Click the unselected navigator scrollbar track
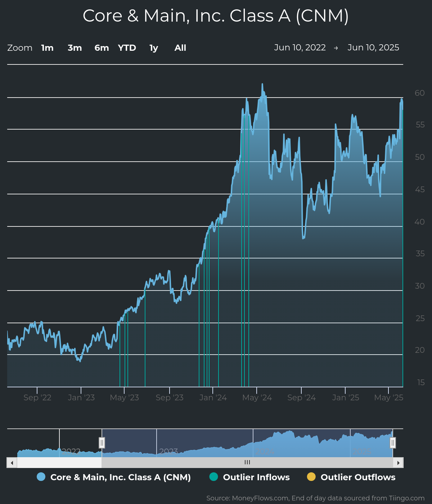The height and width of the screenshot is (504, 432). [x=59, y=463]
